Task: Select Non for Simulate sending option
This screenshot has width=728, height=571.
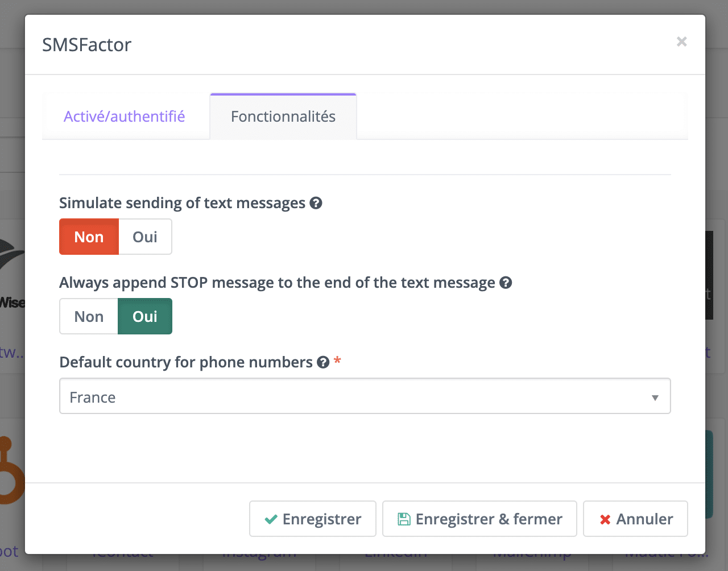Action: [x=88, y=237]
